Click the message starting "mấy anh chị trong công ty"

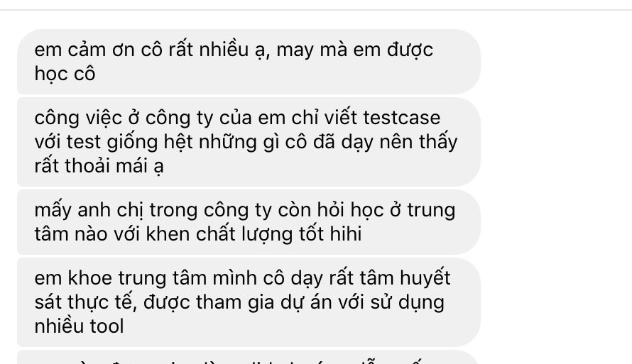(x=249, y=222)
